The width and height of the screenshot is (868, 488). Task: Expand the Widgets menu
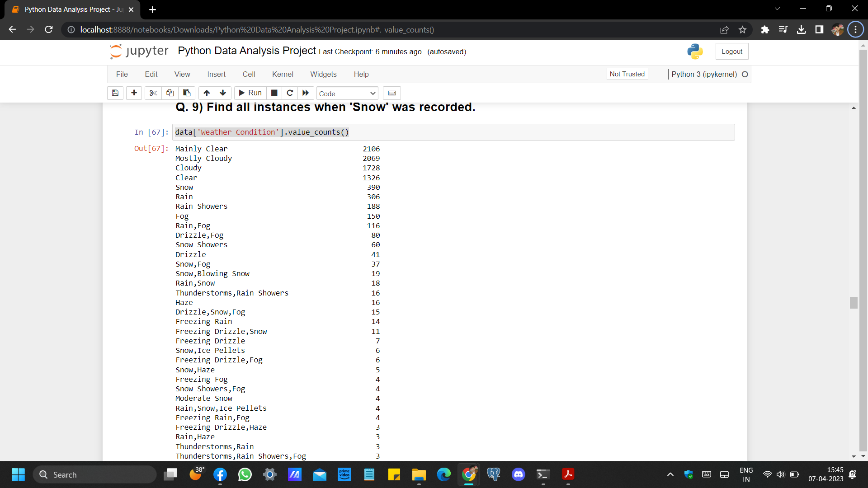pos(323,74)
